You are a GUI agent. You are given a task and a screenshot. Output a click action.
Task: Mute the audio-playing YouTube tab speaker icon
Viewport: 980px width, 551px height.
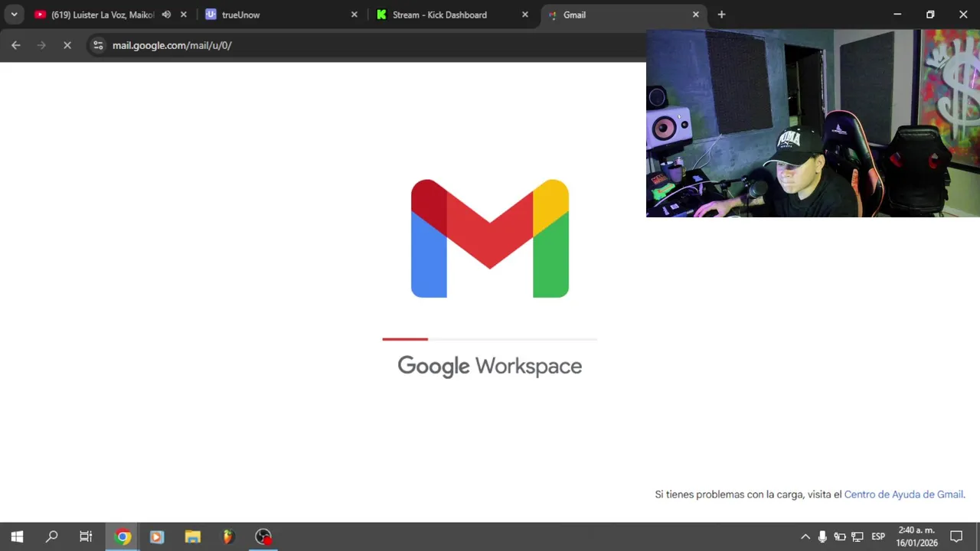[166, 15]
